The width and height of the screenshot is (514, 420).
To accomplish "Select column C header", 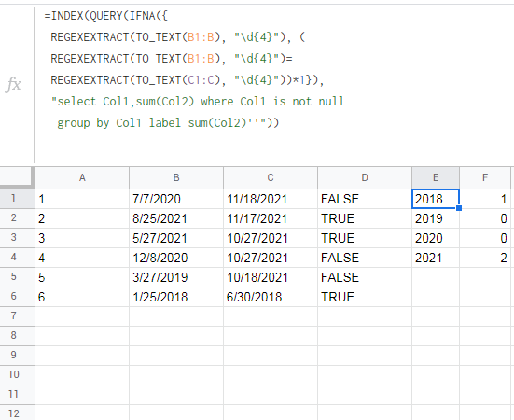I will [x=271, y=177].
